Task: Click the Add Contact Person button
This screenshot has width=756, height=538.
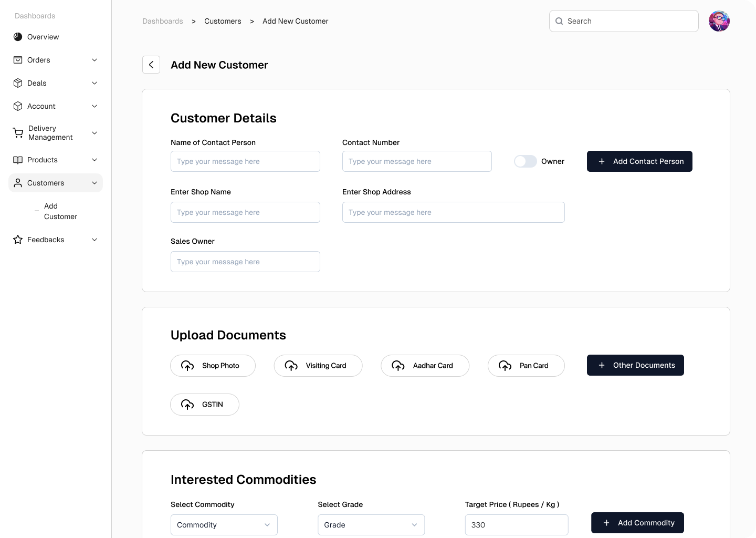Action: click(639, 161)
